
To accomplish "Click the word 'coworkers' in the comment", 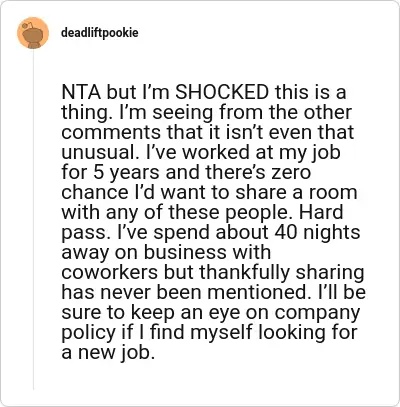I will (110, 272).
